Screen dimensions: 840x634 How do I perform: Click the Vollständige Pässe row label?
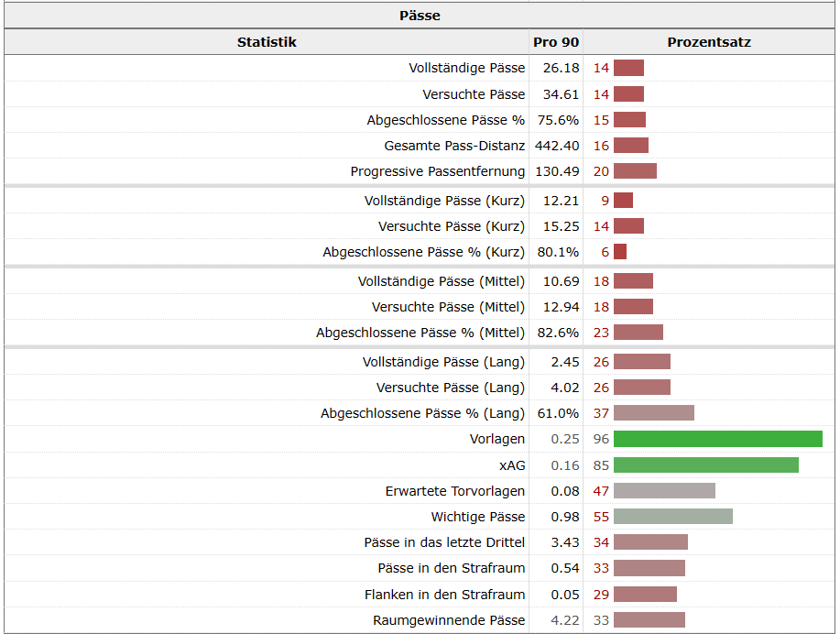[x=466, y=68]
